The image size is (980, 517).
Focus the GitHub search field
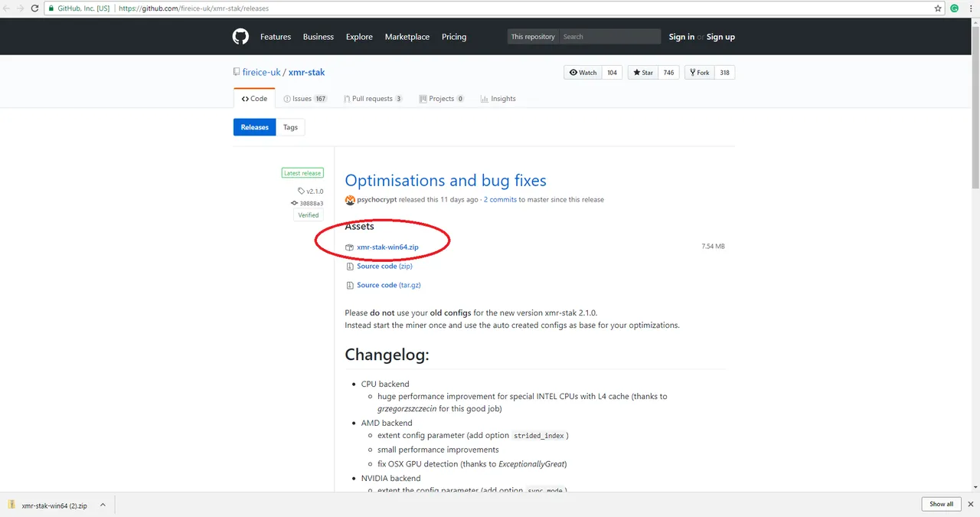point(609,37)
